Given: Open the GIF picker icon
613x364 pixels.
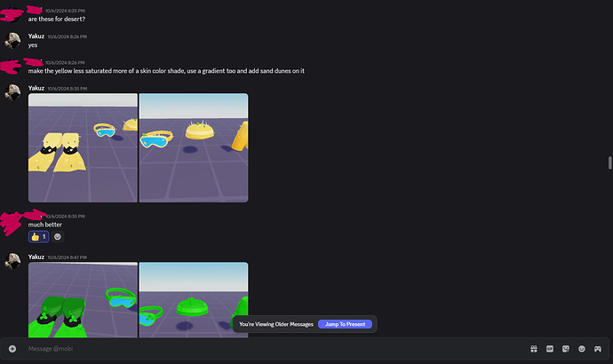Looking at the screenshot, I should click(550, 349).
